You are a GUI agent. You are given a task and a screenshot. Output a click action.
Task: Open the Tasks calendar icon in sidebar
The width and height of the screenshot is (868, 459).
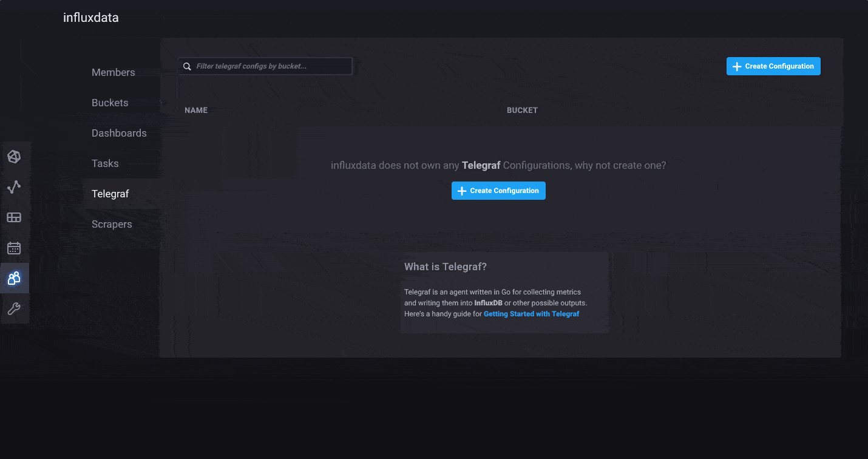(14, 248)
